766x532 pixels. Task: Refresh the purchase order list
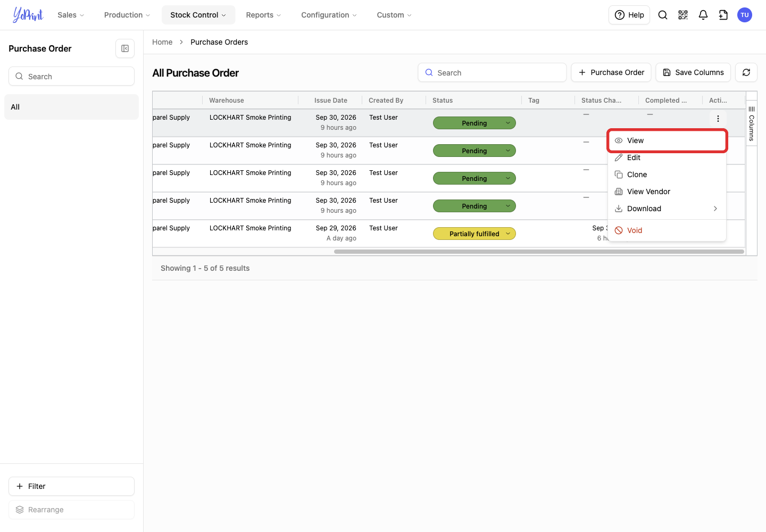pyautogui.click(x=746, y=72)
